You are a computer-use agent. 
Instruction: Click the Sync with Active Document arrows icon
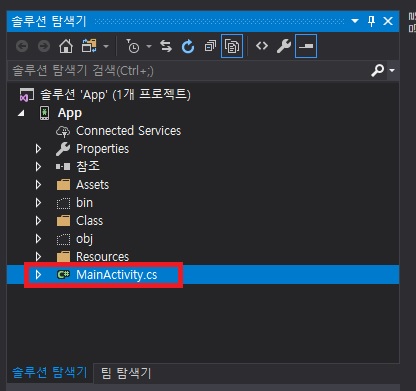tap(166, 46)
